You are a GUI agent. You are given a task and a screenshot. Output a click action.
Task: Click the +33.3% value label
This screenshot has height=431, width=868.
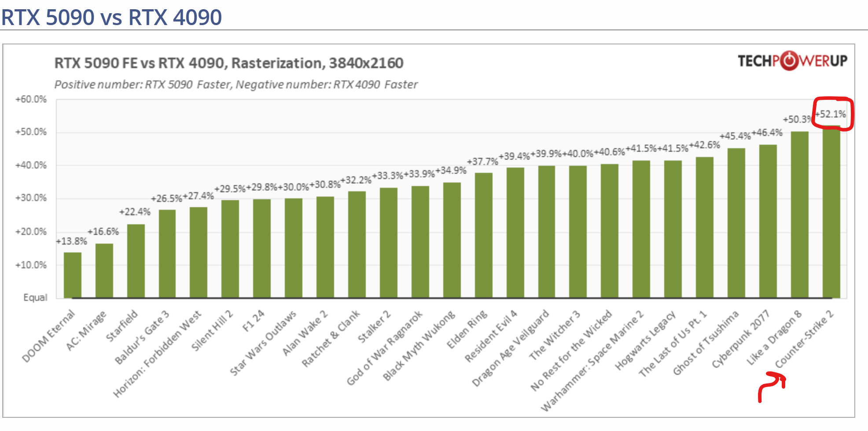tap(387, 176)
